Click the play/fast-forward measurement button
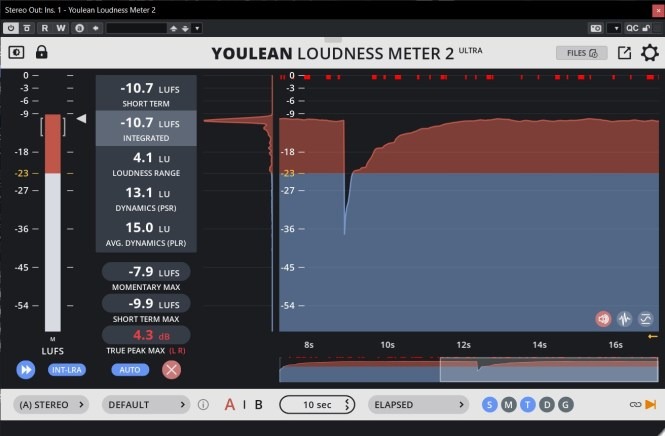This screenshot has width=665, height=436. coord(26,370)
